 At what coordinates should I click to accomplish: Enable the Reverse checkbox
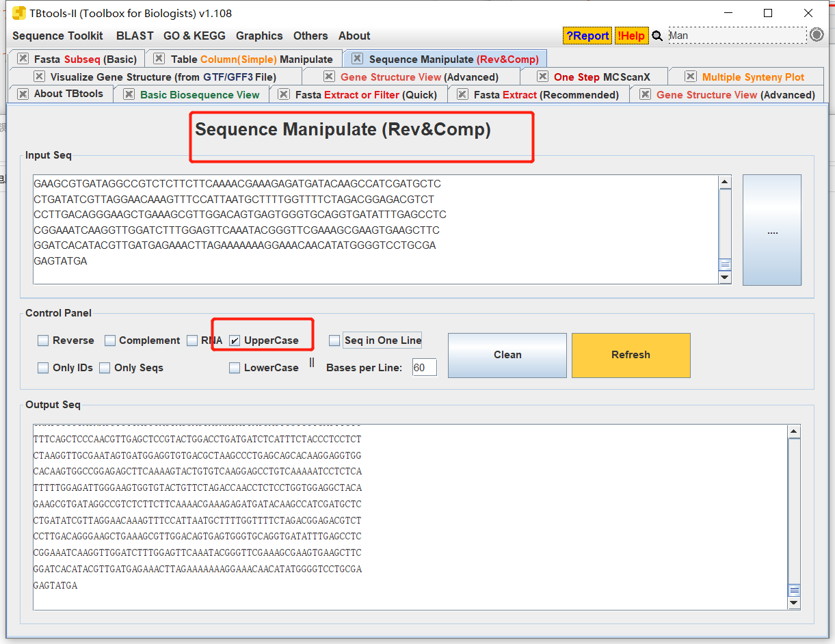pos(43,340)
